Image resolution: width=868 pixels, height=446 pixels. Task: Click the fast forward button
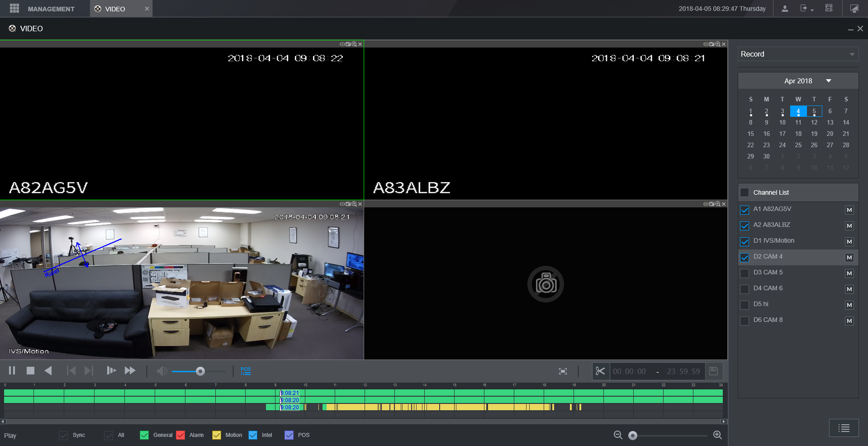pyautogui.click(x=130, y=371)
